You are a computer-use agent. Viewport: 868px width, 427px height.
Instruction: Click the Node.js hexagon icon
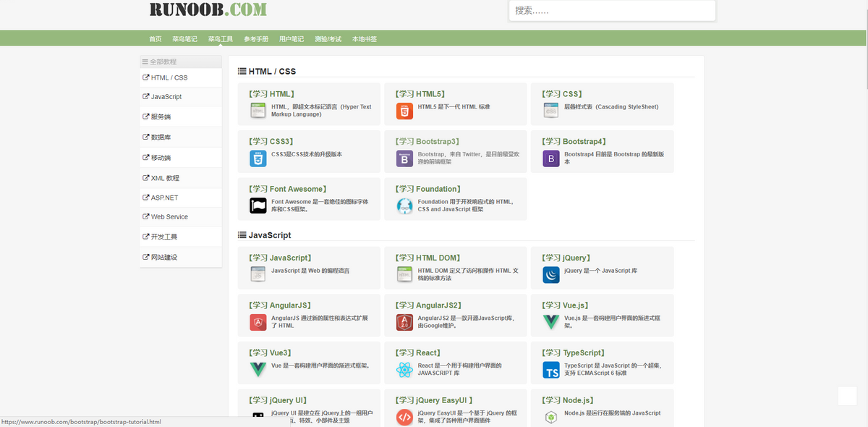(551, 418)
